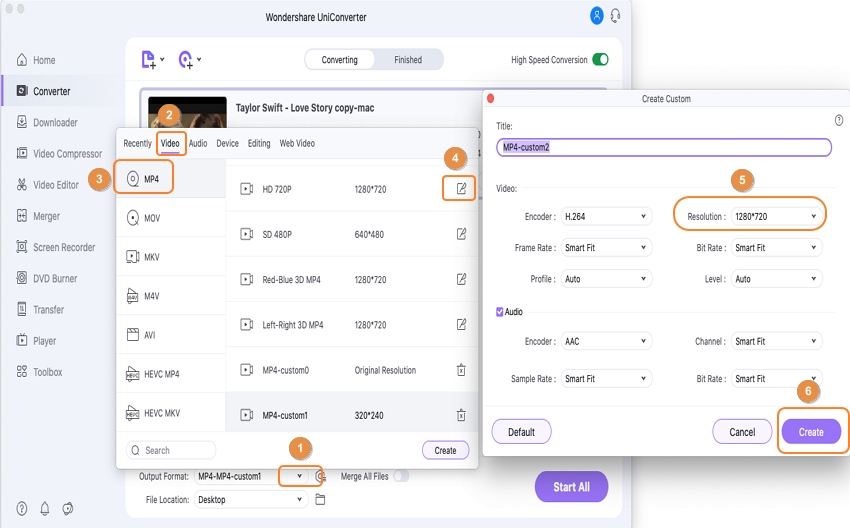The height and width of the screenshot is (528, 850).
Task: Click Create button in format panel
Action: click(x=446, y=450)
